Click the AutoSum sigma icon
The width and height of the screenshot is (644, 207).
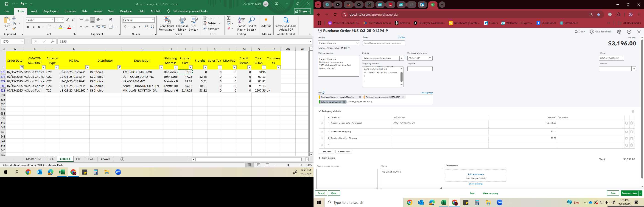pyautogui.click(x=229, y=18)
